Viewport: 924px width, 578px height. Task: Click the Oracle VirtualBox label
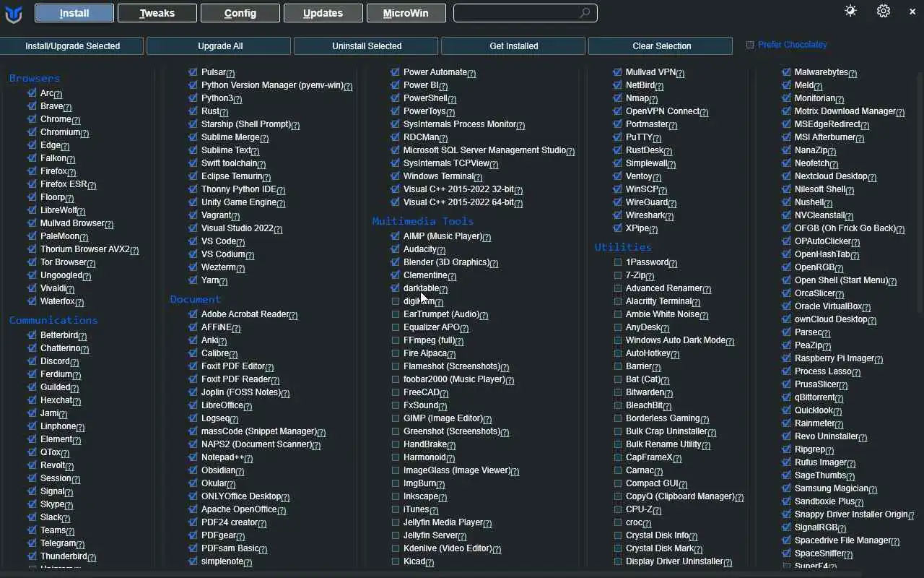coord(828,306)
